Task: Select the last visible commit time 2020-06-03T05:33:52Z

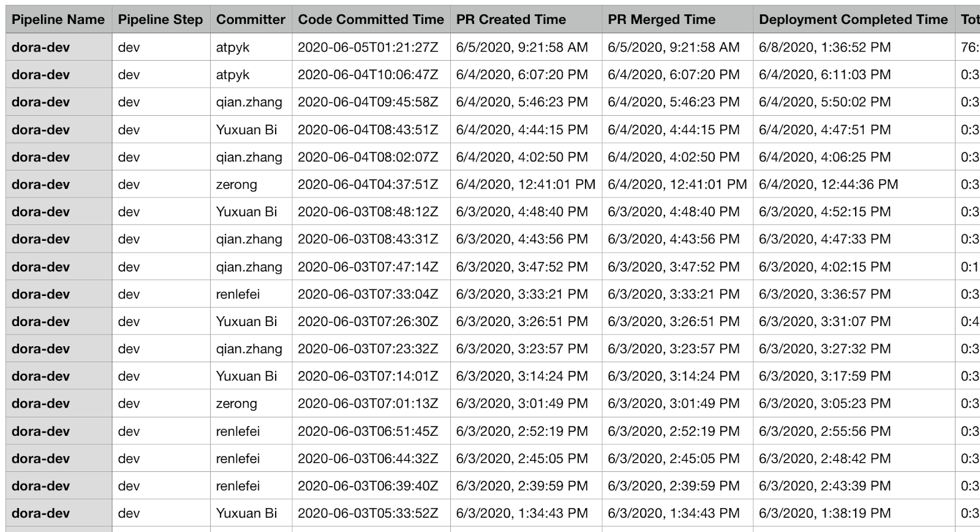Action: (x=368, y=513)
